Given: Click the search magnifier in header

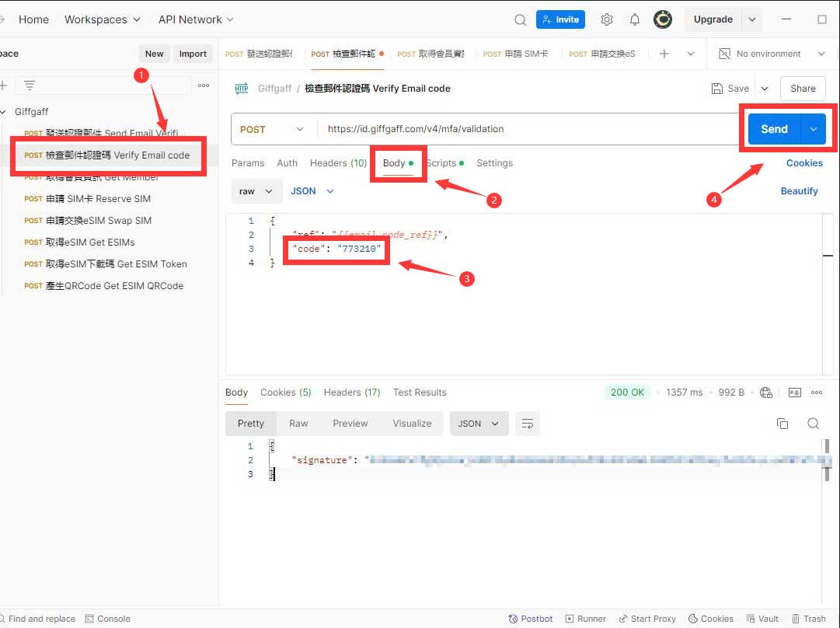Looking at the screenshot, I should point(520,19).
